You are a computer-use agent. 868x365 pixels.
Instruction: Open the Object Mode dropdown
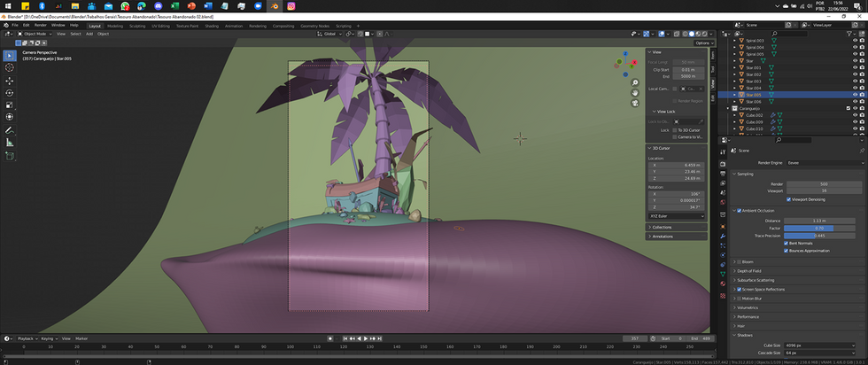click(x=34, y=34)
